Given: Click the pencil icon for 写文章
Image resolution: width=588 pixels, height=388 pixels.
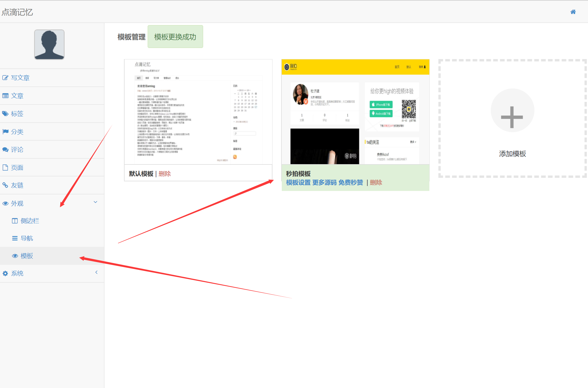Looking at the screenshot, I should (5, 78).
